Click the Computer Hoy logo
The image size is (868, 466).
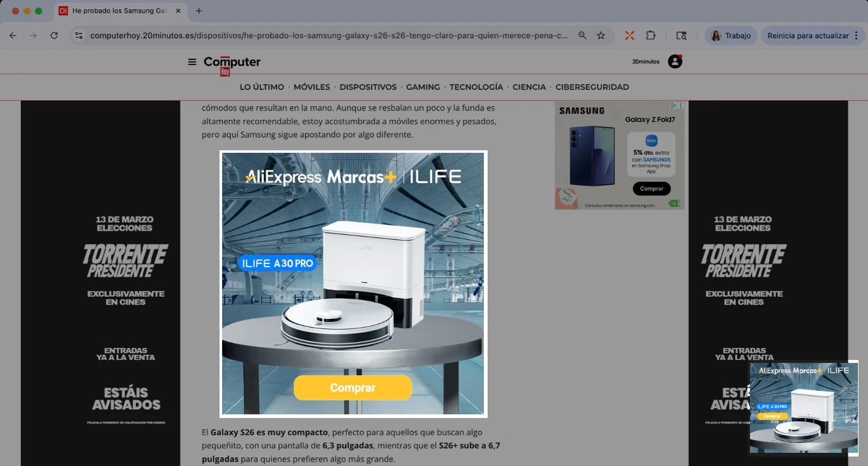click(232, 65)
